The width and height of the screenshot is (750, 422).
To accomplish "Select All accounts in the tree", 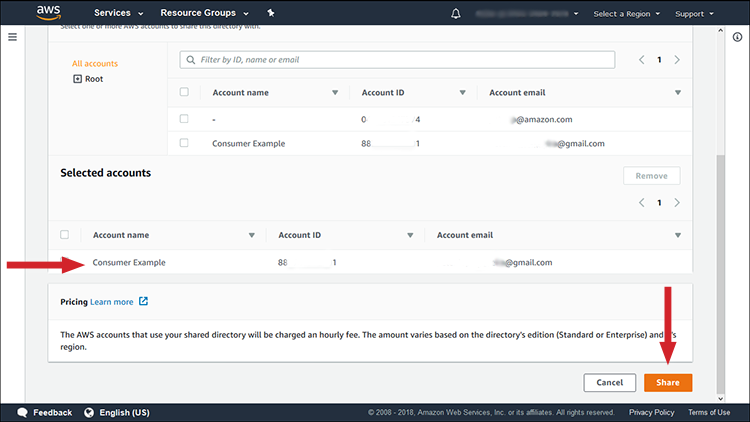I will coord(95,64).
